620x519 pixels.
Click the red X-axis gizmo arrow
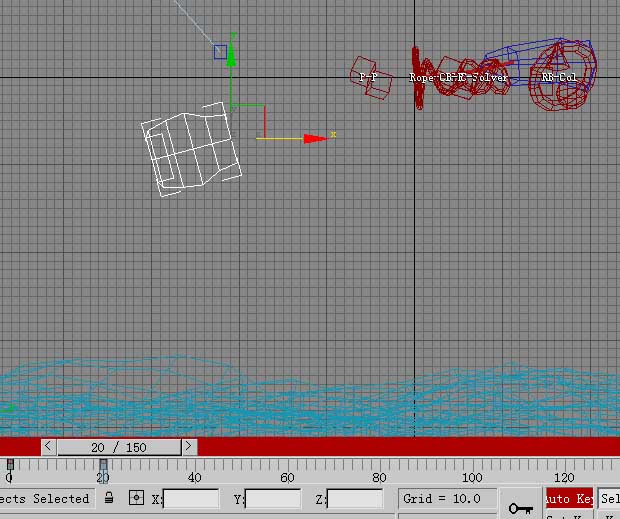(315, 139)
